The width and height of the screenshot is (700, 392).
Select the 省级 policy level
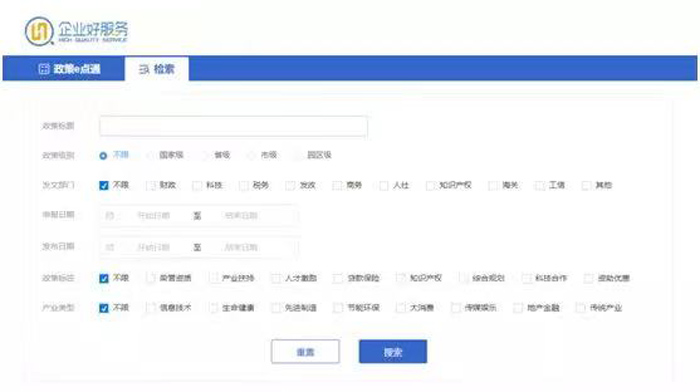click(x=205, y=155)
